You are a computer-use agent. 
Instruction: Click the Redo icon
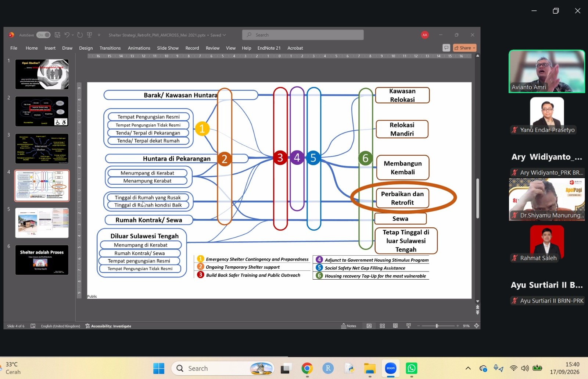(x=80, y=35)
